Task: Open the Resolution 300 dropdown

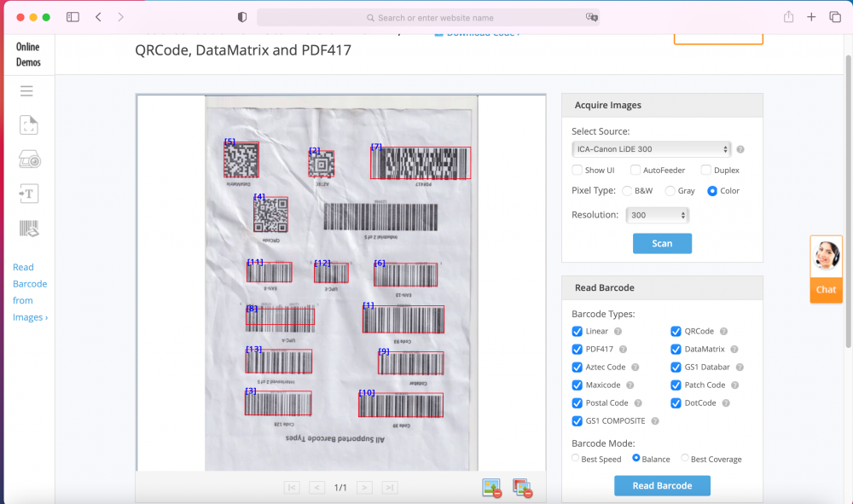Action: pyautogui.click(x=657, y=216)
